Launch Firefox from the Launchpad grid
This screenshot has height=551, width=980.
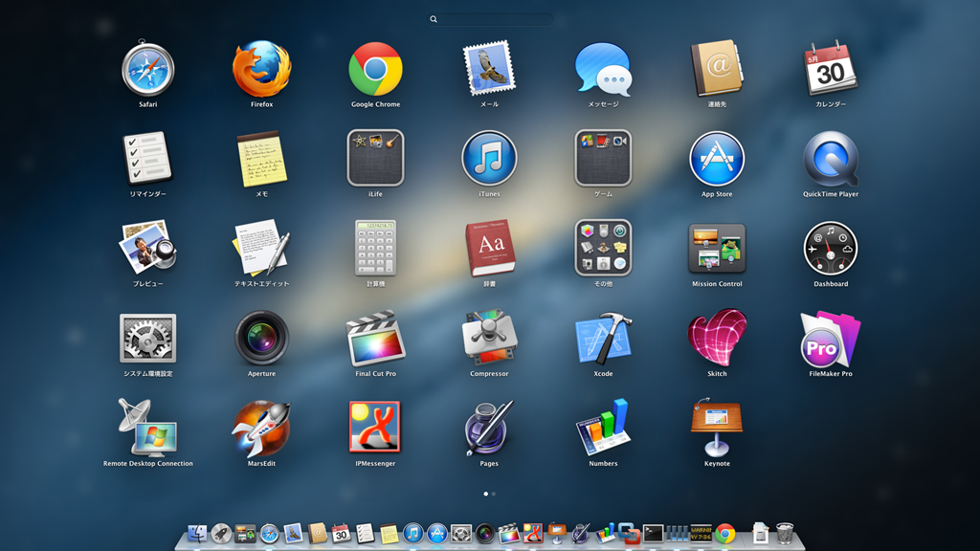click(x=261, y=69)
